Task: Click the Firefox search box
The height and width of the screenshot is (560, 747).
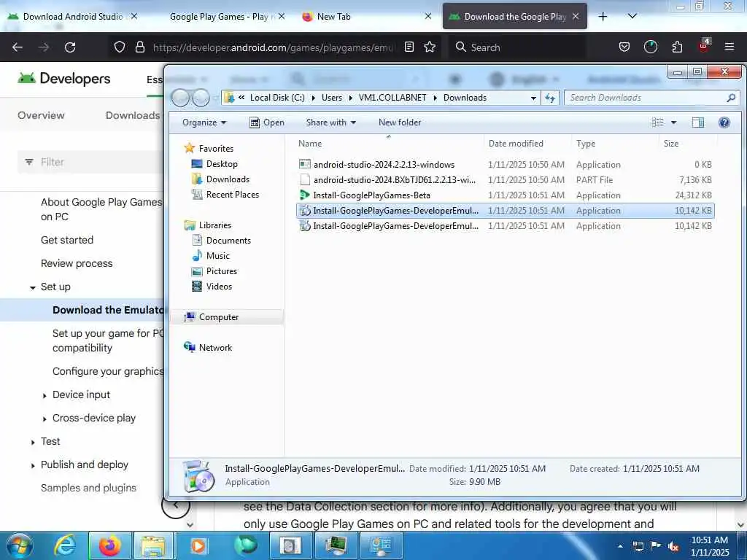Action: point(517,47)
